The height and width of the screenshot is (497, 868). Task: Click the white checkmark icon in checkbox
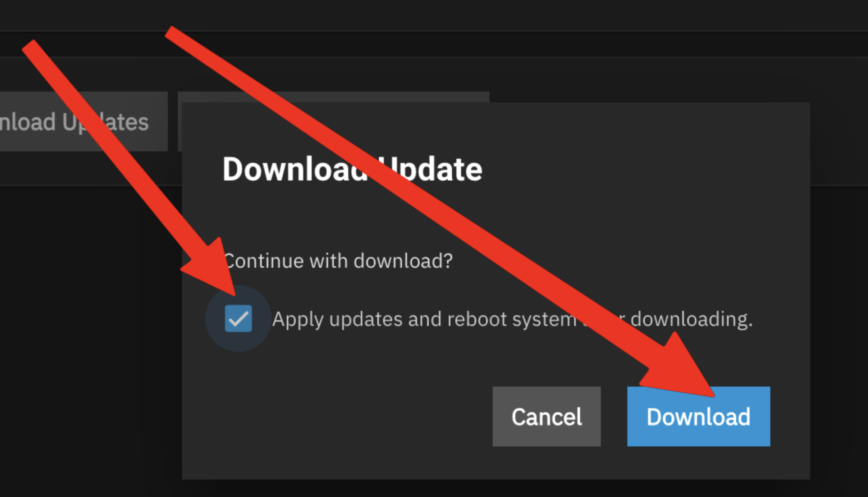pyautogui.click(x=238, y=319)
